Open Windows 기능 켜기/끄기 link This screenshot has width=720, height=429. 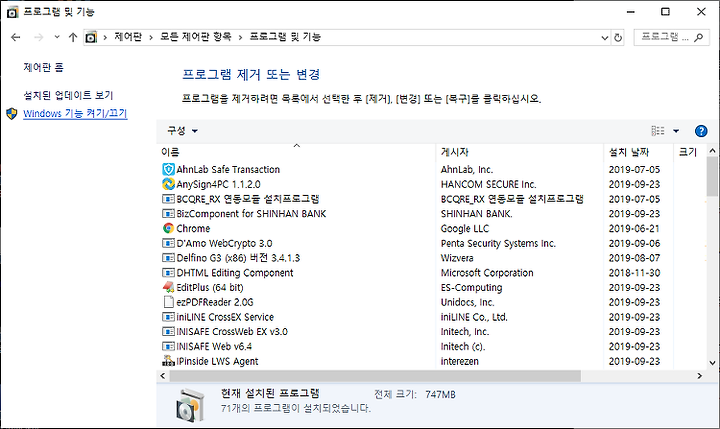75,113
